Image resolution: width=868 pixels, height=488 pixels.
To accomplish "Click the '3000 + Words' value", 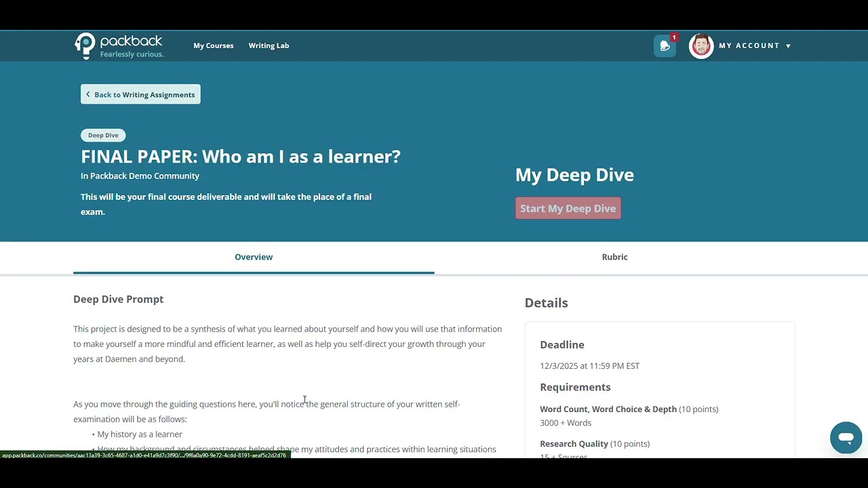I will pos(566,423).
